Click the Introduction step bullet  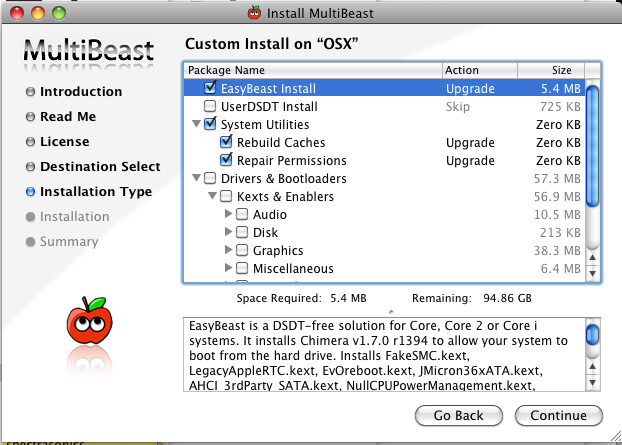click(30, 92)
